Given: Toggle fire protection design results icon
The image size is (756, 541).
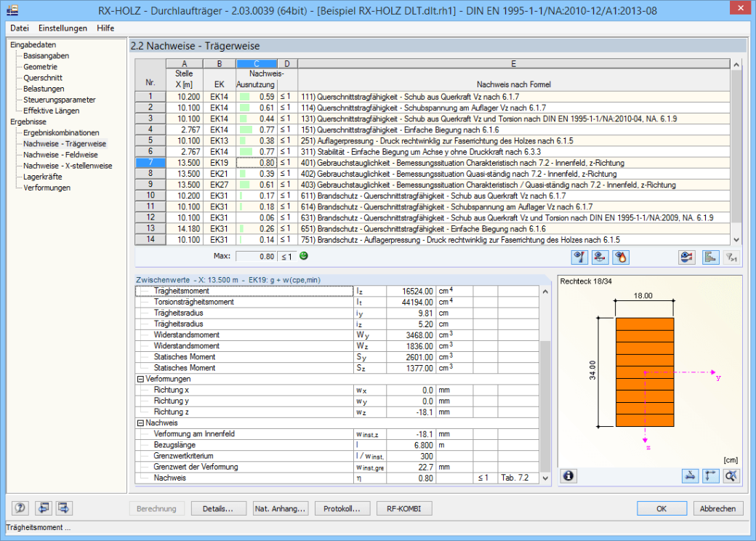Looking at the screenshot, I should click(621, 257).
